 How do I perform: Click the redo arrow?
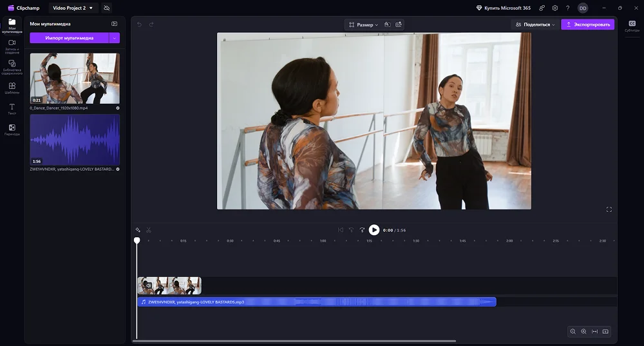tap(151, 24)
